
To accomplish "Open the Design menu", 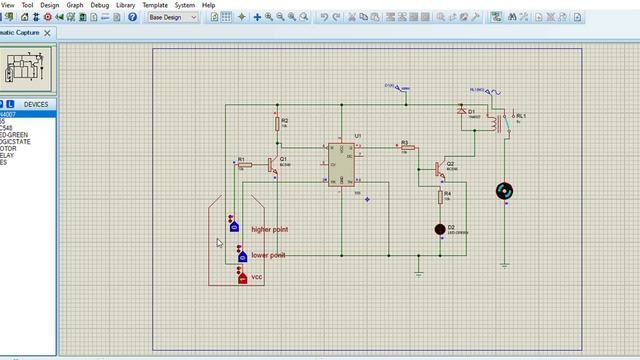I will coord(50,5).
